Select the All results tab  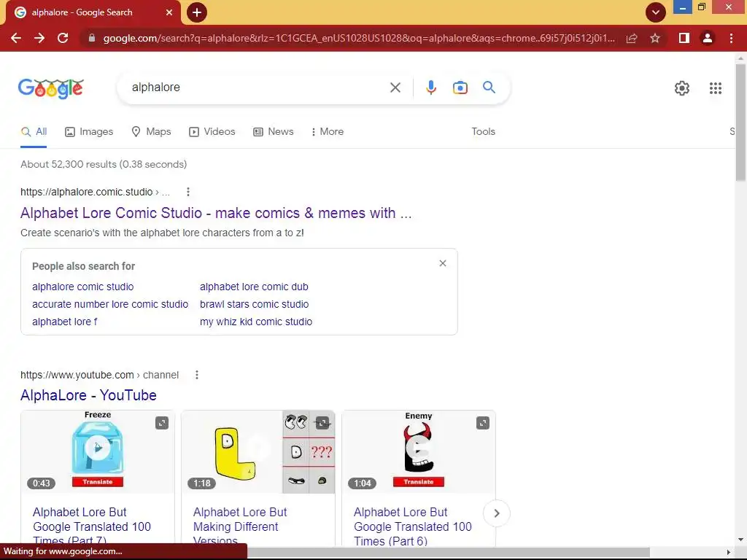pos(34,132)
